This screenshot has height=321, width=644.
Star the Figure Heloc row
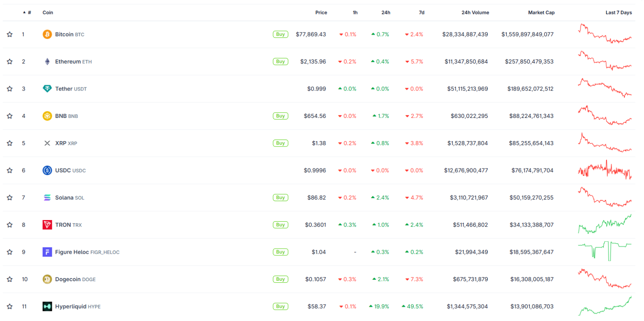point(10,252)
